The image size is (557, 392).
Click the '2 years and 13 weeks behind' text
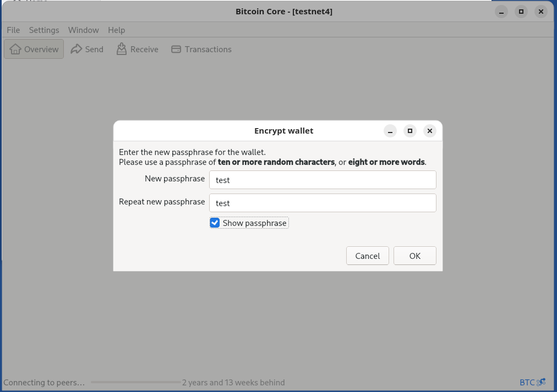pos(233,383)
